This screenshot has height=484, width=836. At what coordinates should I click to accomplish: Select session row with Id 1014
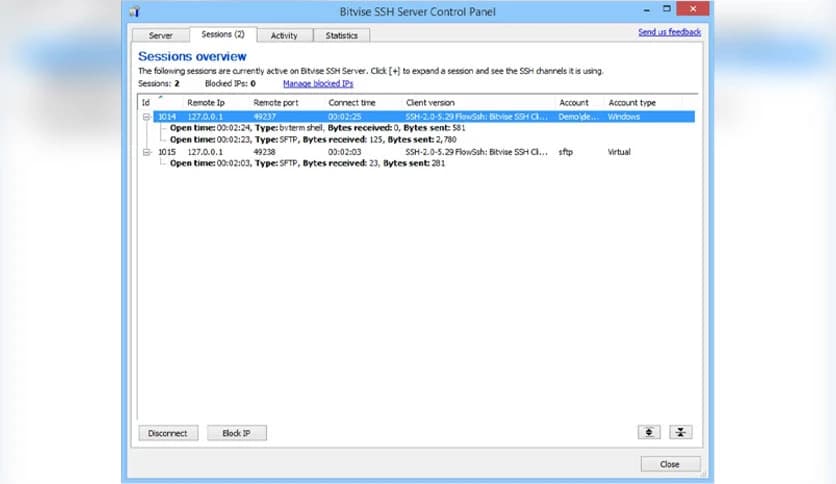point(424,117)
